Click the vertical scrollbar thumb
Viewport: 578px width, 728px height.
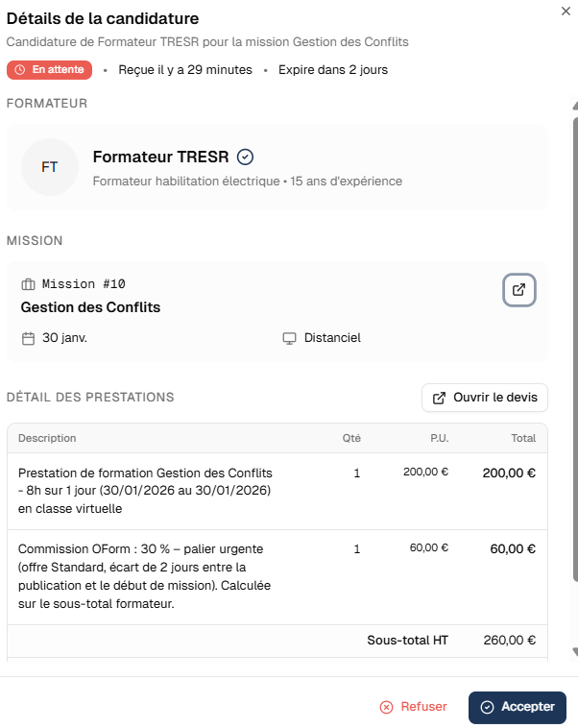coord(575,350)
